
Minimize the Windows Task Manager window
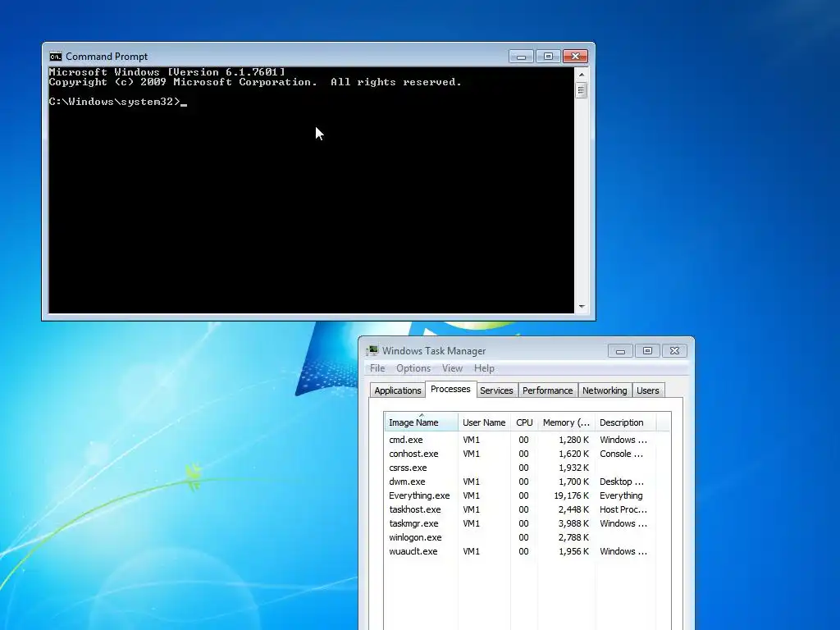click(x=620, y=351)
